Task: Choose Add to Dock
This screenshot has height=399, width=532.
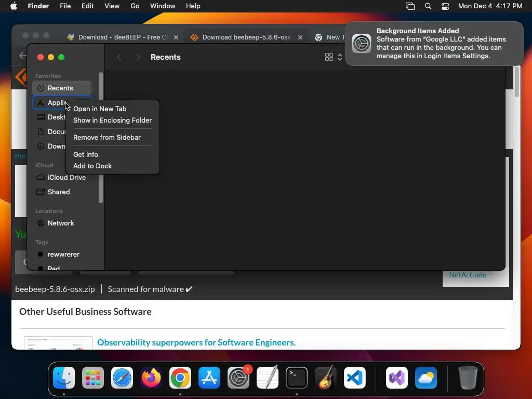Action: click(x=92, y=166)
